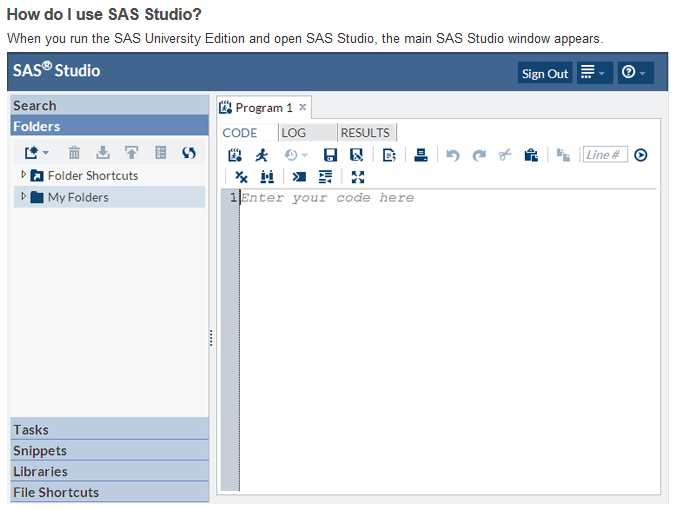
Task: Click the Delete trash icon in Folders
Action: [74, 153]
